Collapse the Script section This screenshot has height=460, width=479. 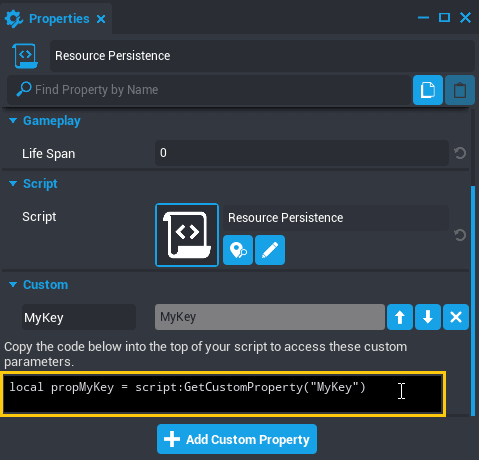point(13,184)
